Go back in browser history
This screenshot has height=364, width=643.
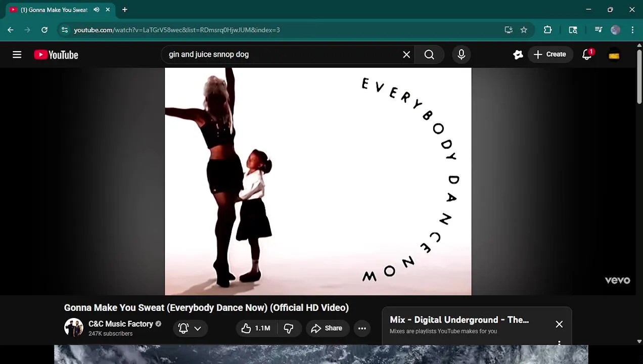click(x=11, y=30)
